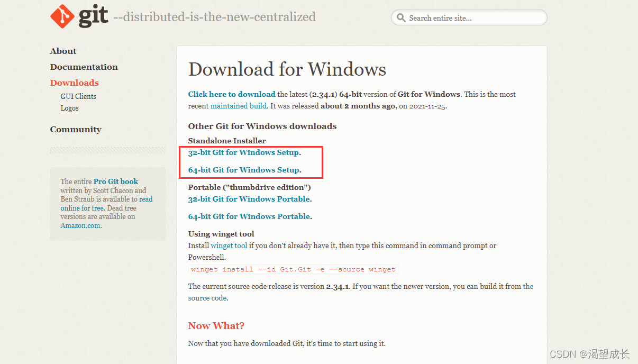638x364 pixels.
Task: Open GUI Clients submenu item
Action: (x=78, y=96)
